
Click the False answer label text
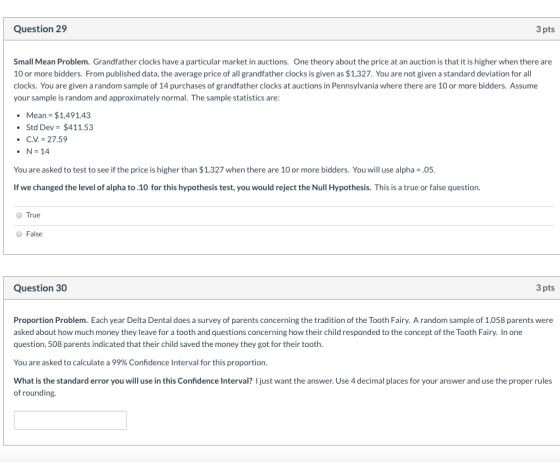[x=34, y=234]
